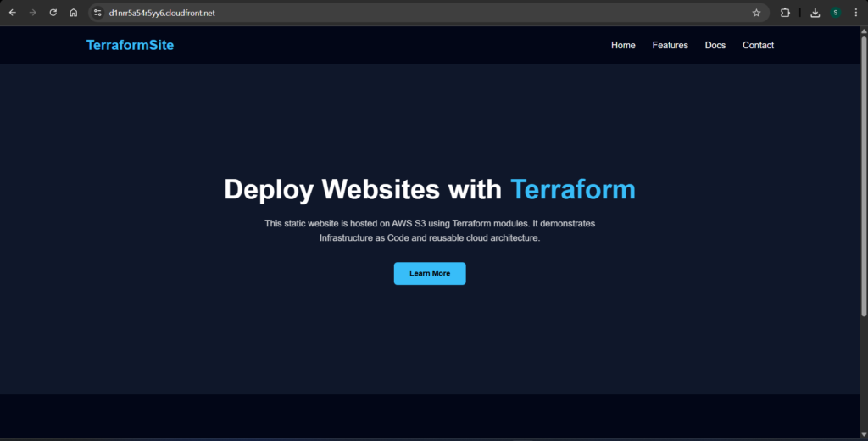This screenshot has height=441, width=868.
Task: Reload the current page
Action: point(53,13)
